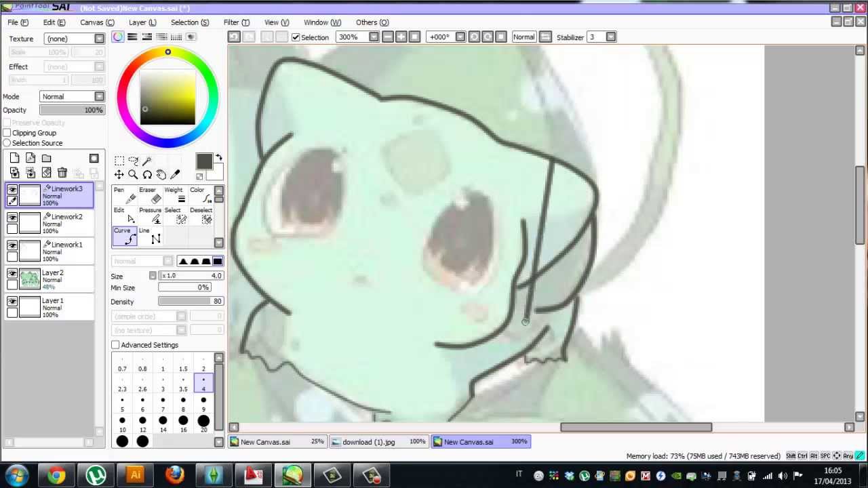The image size is (868, 488).
Task: Switch to New Canvas.sai tab at 25%
Action: [x=277, y=442]
